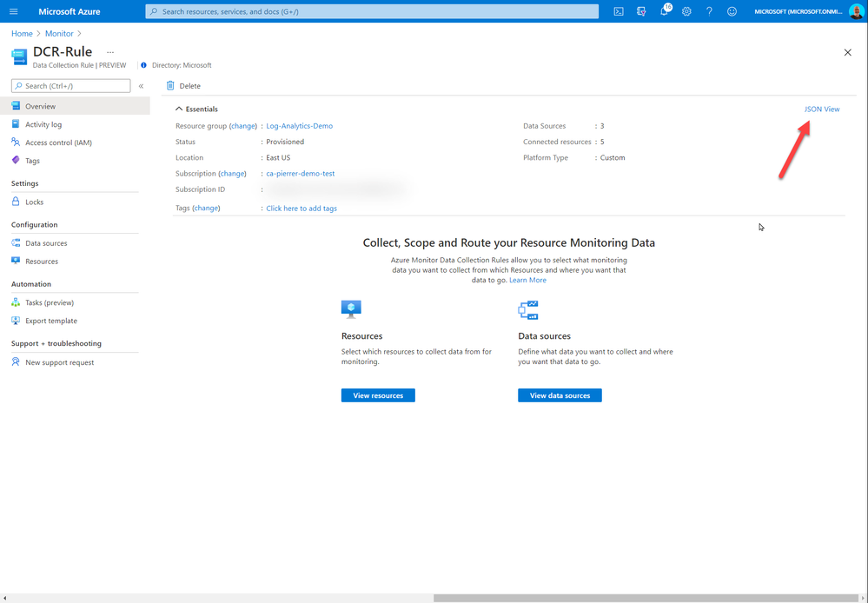Image resolution: width=868 pixels, height=603 pixels.
Task: Open the notifications bell
Action: (x=665, y=11)
